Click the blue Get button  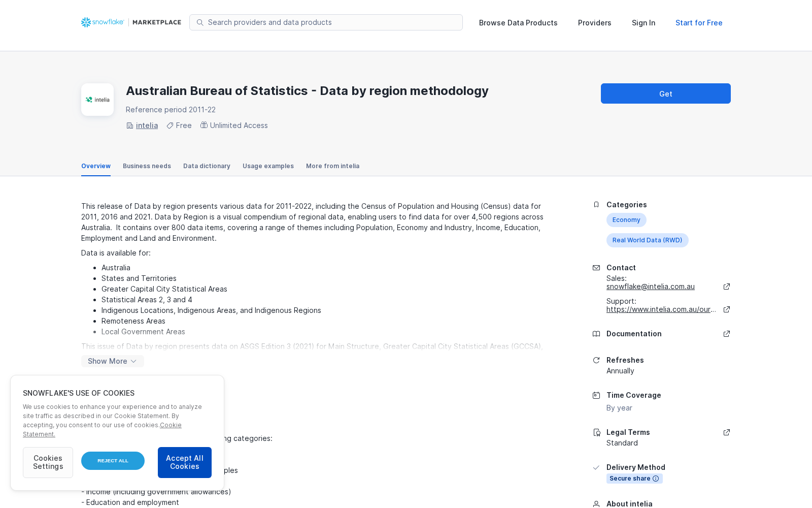pyautogui.click(x=666, y=93)
